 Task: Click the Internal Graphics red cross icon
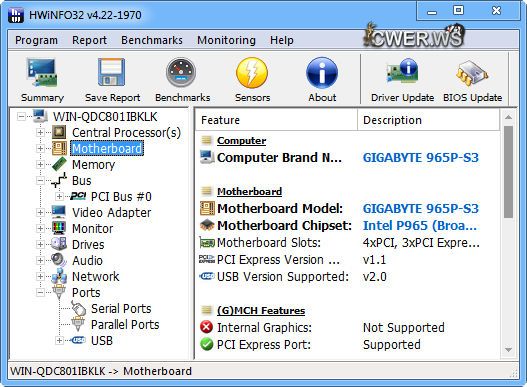coord(207,327)
